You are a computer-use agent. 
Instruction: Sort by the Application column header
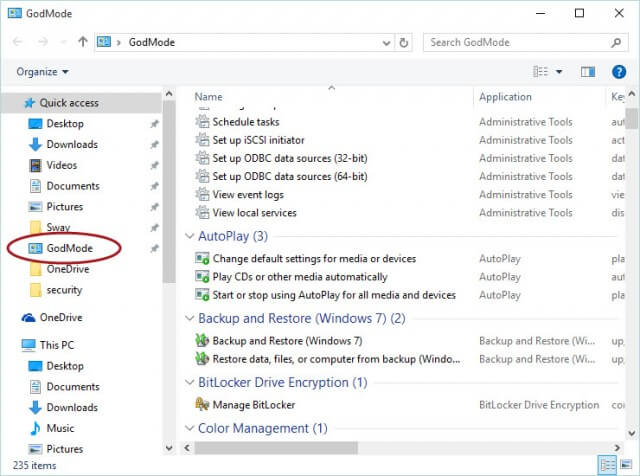505,97
